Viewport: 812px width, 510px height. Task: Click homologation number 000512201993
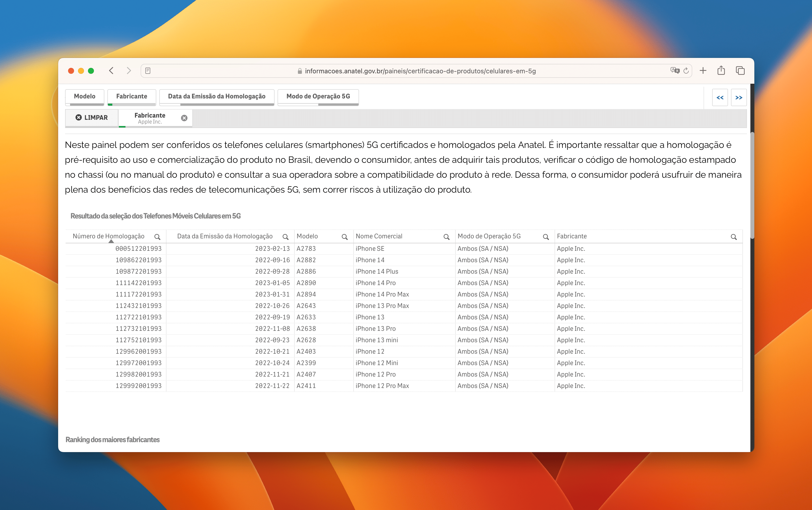coord(139,249)
